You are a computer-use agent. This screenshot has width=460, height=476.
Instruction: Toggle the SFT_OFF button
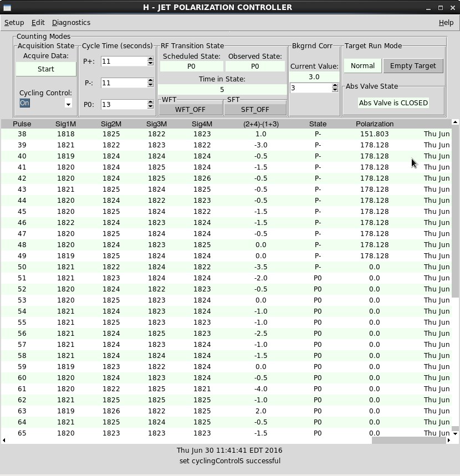click(255, 110)
